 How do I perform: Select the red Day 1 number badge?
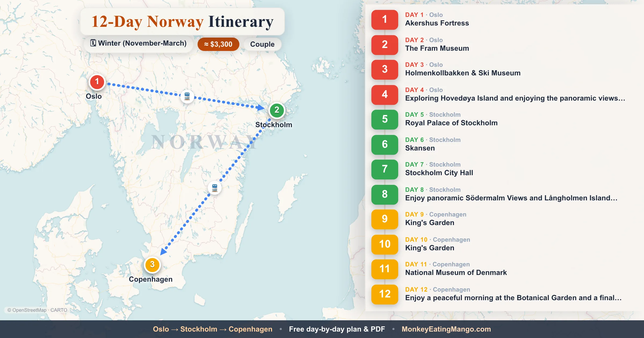point(385,20)
